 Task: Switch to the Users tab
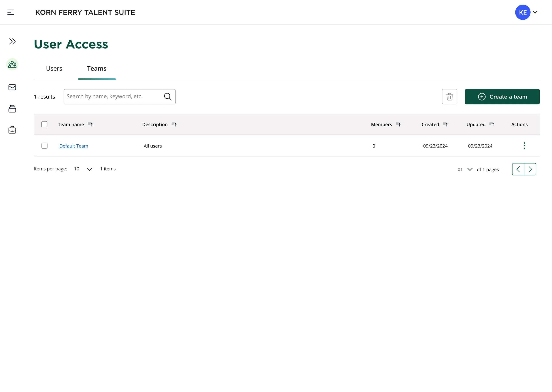[54, 69]
